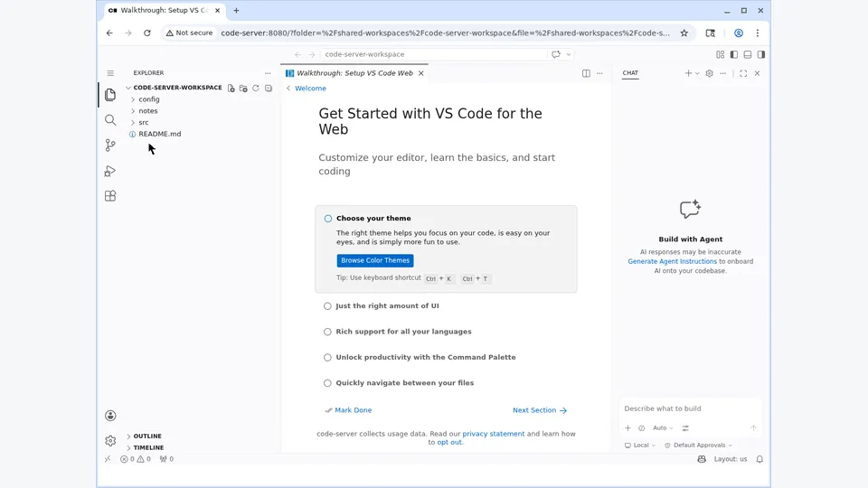Switch to the Walkthrough: Setup VS Code Web tab
The image size is (868, 488).
point(354,73)
